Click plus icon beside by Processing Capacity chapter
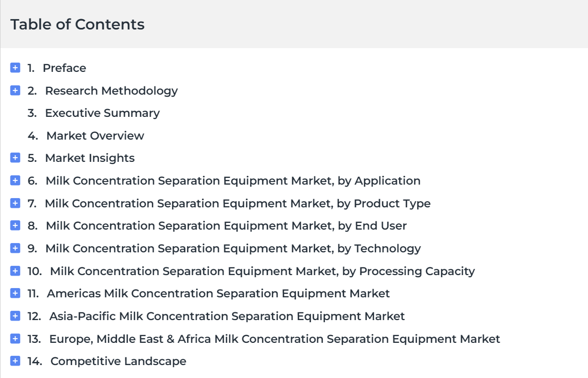588x378 pixels. [15, 271]
